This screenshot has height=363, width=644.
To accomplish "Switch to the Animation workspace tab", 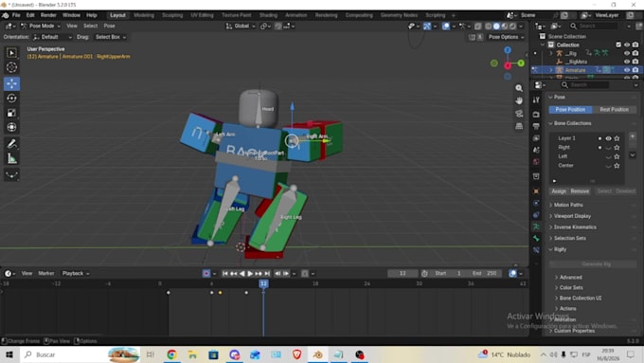I will click(296, 15).
